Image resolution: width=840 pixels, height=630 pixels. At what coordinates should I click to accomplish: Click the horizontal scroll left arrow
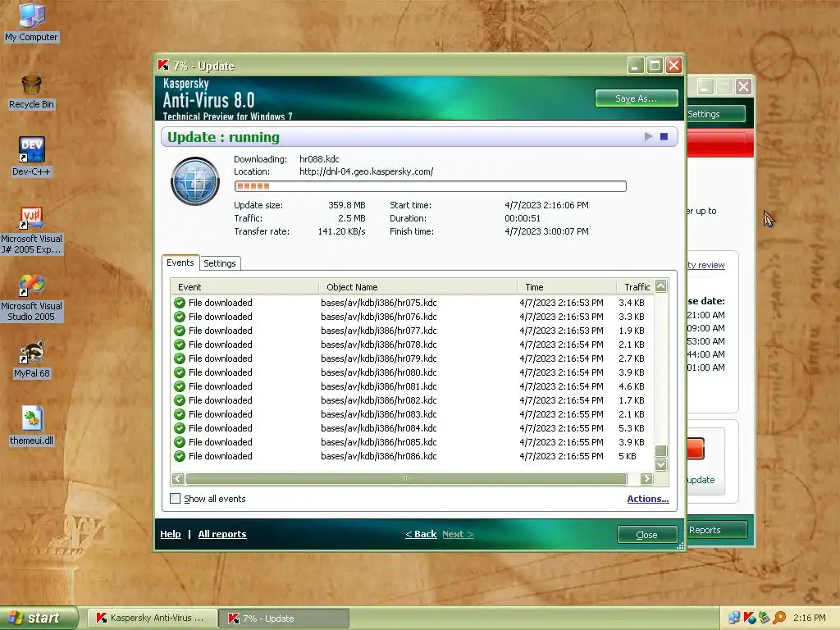point(178,478)
